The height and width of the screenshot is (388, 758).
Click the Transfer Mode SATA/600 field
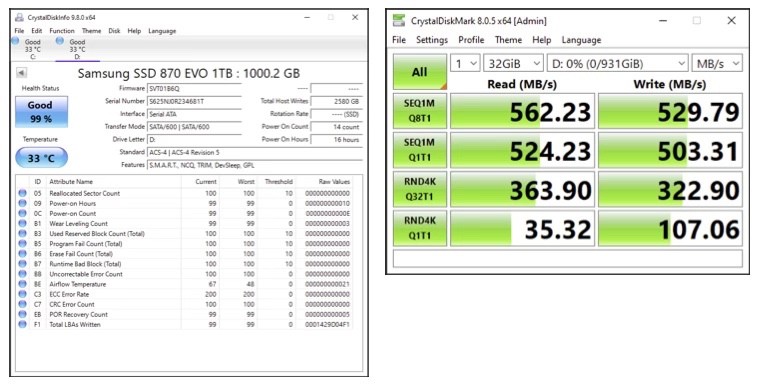pyautogui.click(x=194, y=127)
